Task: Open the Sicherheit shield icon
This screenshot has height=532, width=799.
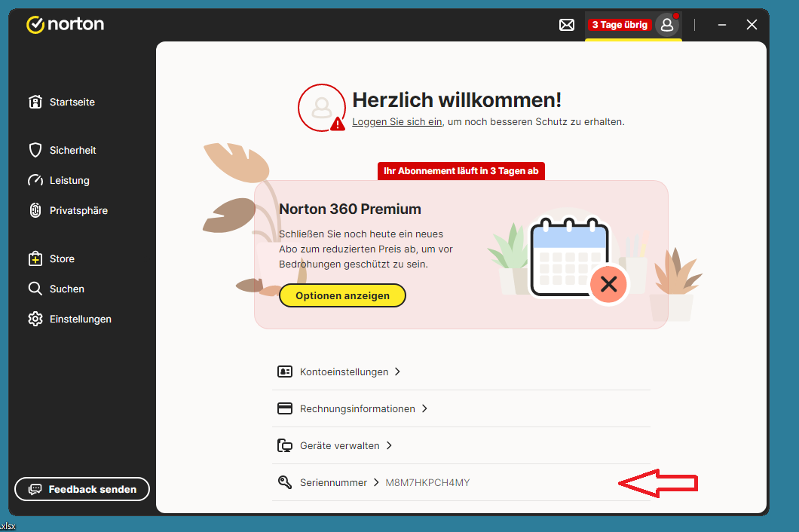Action: [35, 150]
